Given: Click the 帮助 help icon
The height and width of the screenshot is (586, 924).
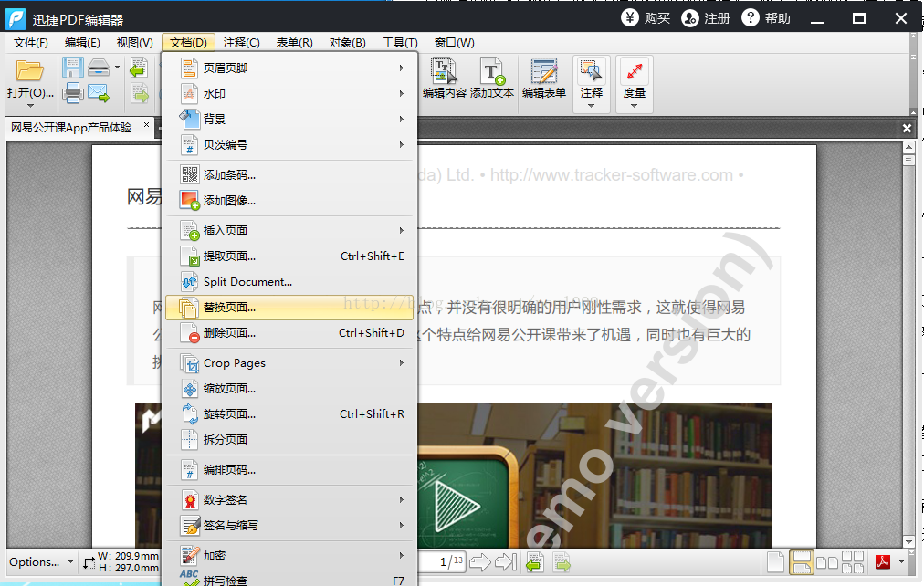Looking at the screenshot, I should (x=751, y=18).
